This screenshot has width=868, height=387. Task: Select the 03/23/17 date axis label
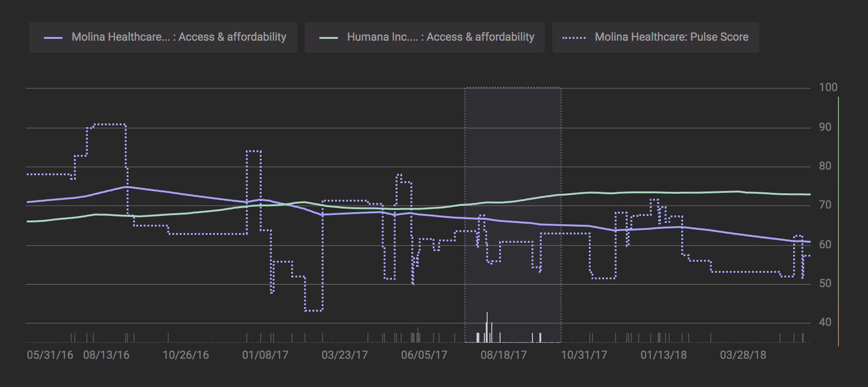[345, 355]
